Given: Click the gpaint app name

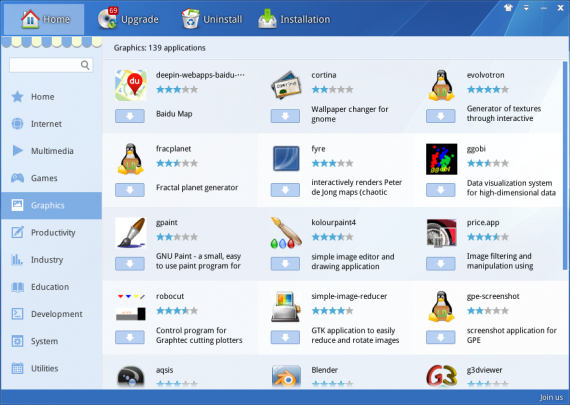Looking at the screenshot, I should click(x=166, y=222).
